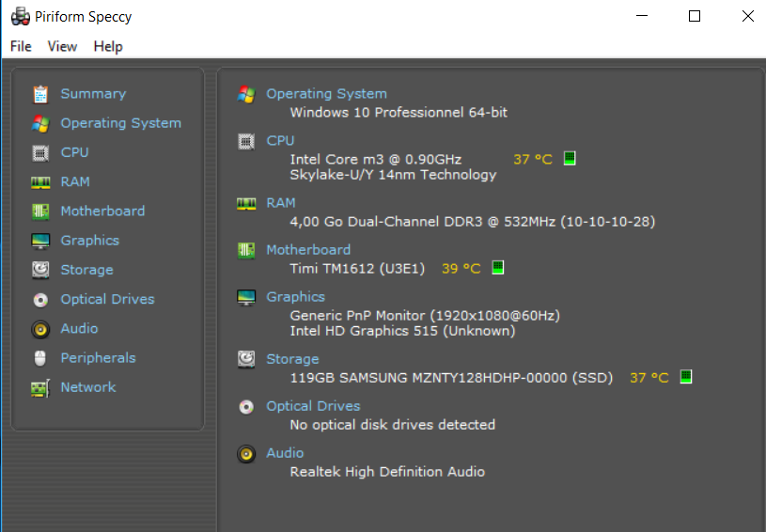The width and height of the screenshot is (766, 532).
Task: Click the Storage hard drive icon in sidebar
Action: point(40,270)
